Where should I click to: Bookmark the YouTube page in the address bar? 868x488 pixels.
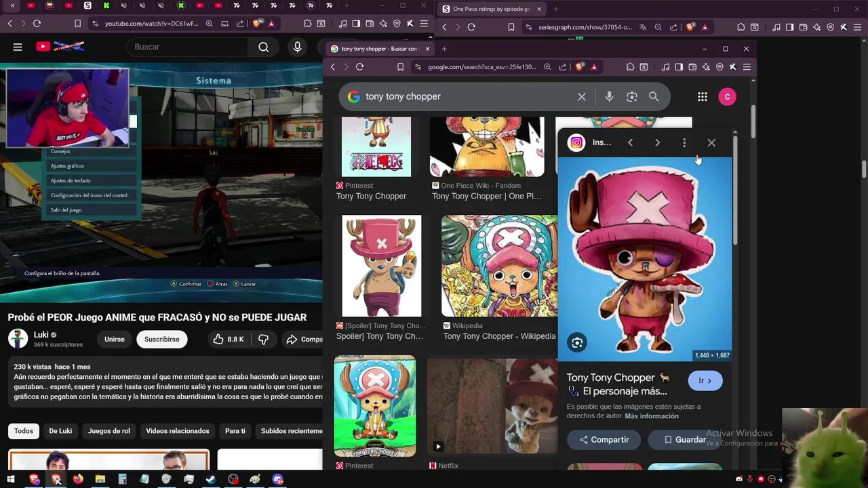(x=78, y=24)
